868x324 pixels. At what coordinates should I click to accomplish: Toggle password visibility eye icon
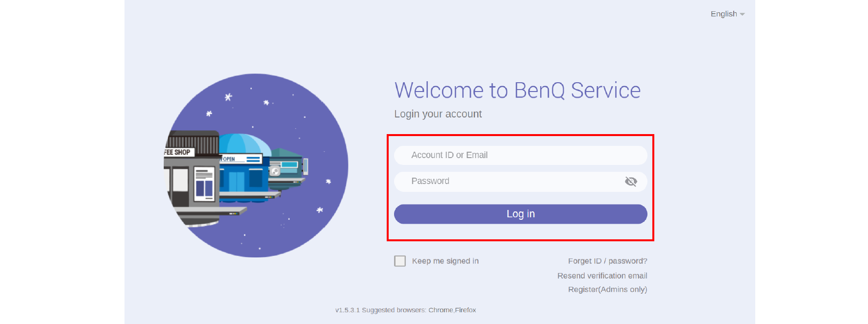(631, 182)
